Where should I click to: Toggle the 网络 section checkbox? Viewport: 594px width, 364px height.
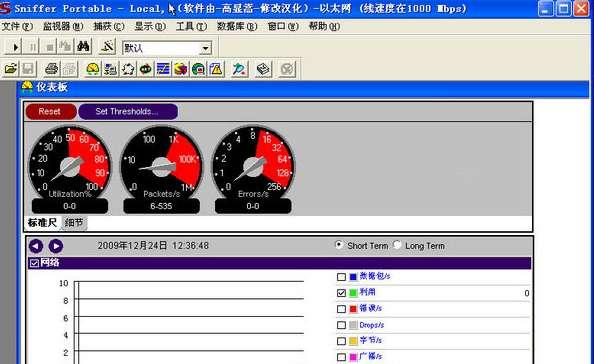(x=34, y=263)
